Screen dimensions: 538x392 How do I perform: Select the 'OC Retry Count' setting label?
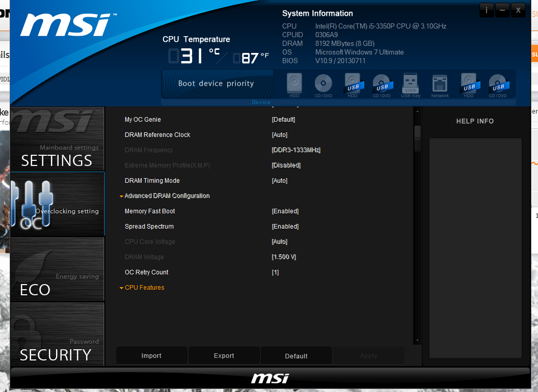(147, 272)
